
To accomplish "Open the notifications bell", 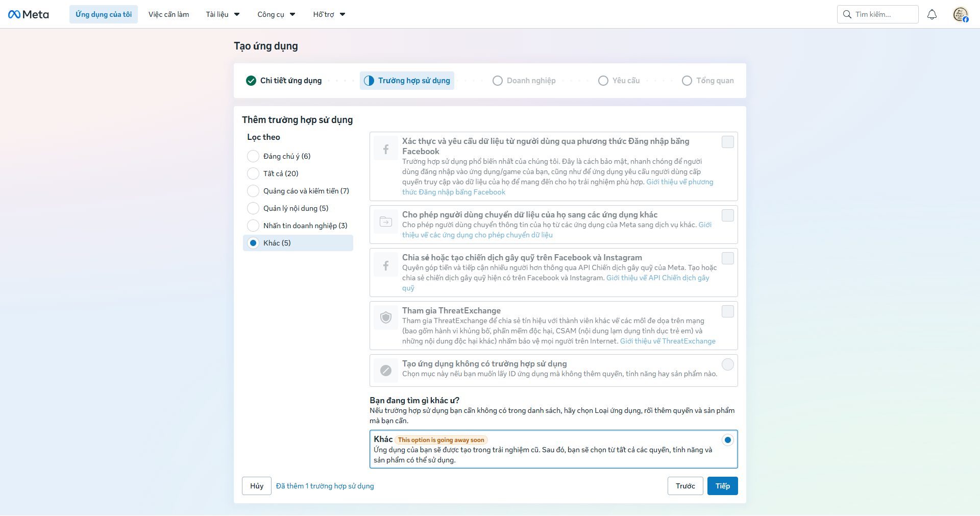I will click(932, 14).
